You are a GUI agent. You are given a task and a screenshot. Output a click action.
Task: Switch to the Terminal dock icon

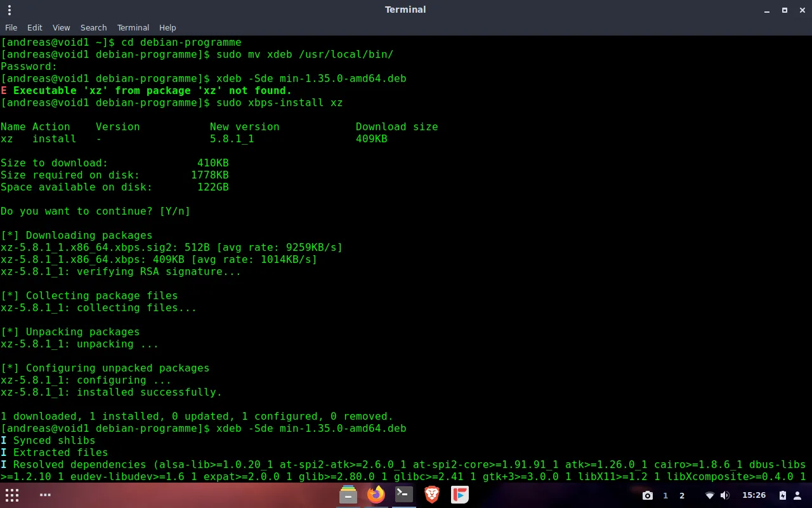click(x=404, y=495)
